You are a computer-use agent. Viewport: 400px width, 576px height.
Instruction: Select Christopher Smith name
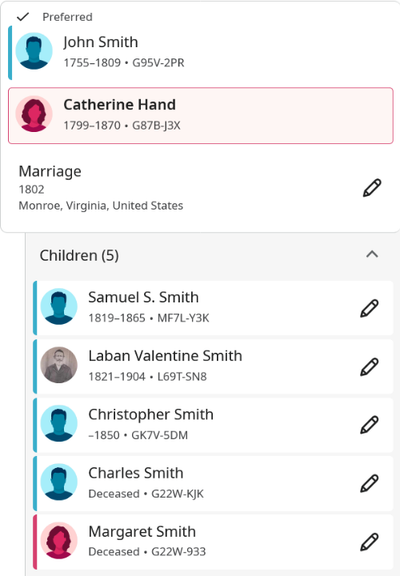tap(151, 414)
